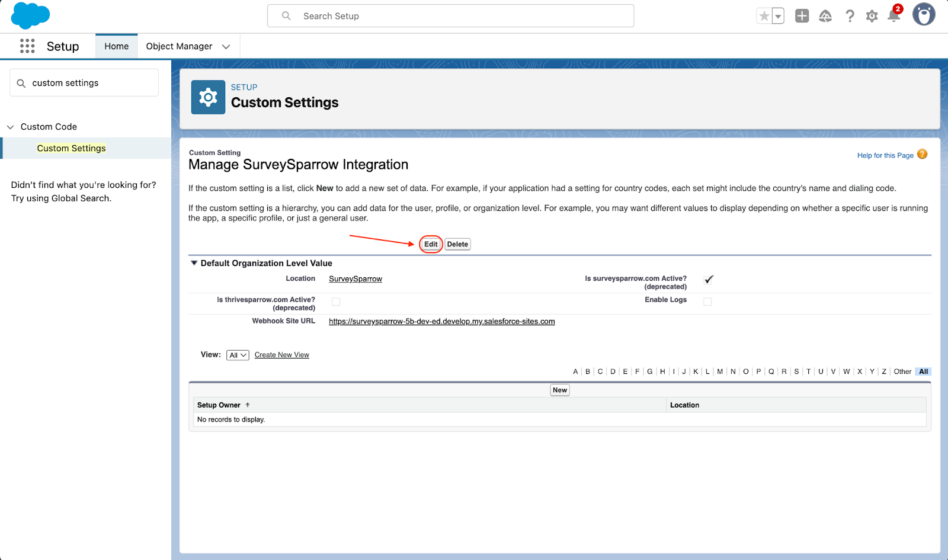Image resolution: width=948 pixels, height=560 pixels.
Task: Open the Trailhead guidance icon
Action: [825, 16]
